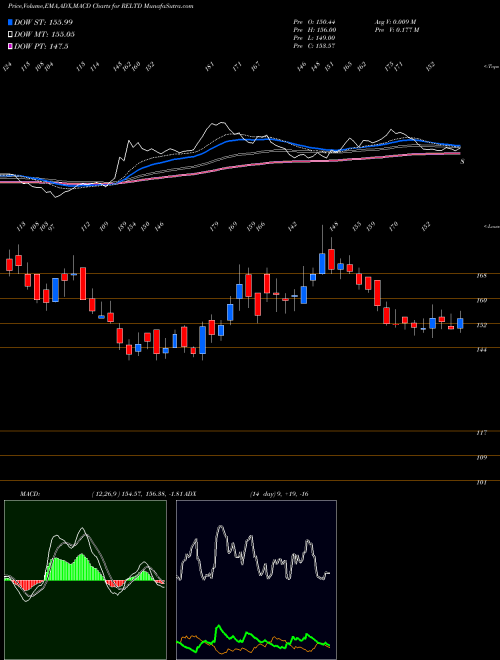Click the '<-Tops' label at right edge

pyautogui.click(x=491, y=67)
